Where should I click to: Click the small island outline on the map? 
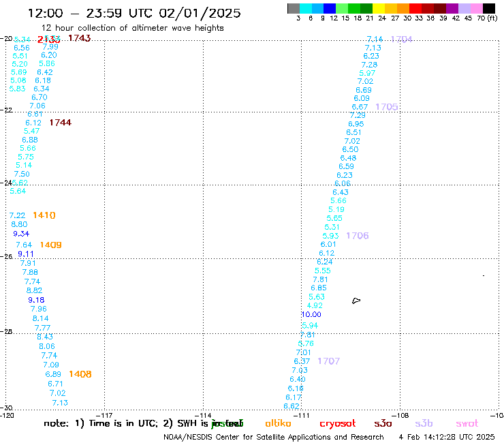pyautogui.click(x=356, y=301)
